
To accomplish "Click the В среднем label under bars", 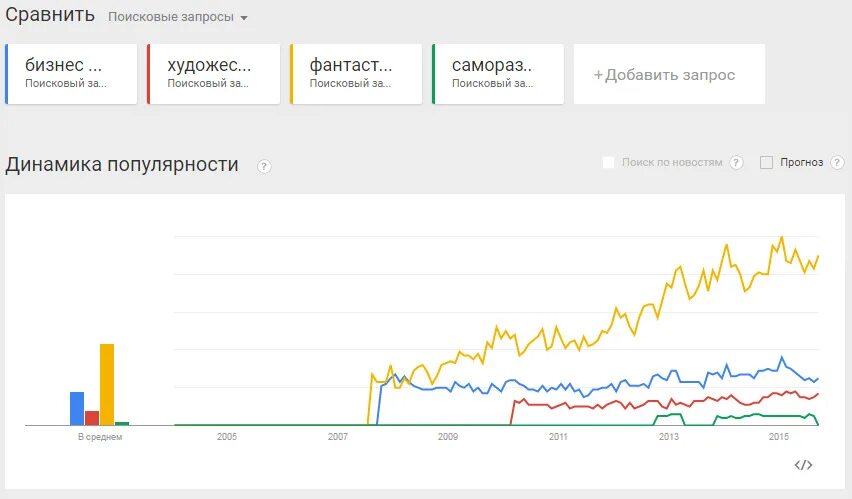I will tap(100, 436).
